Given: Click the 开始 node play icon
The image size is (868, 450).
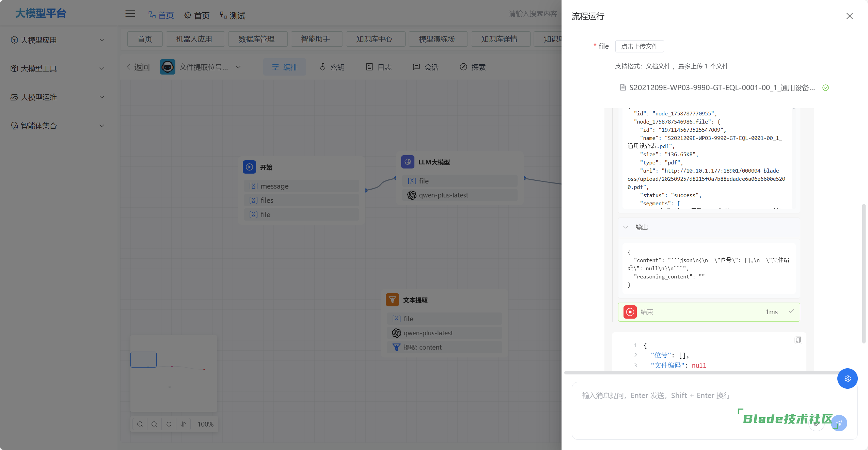Looking at the screenshot, I should click(x=249, y=167).
